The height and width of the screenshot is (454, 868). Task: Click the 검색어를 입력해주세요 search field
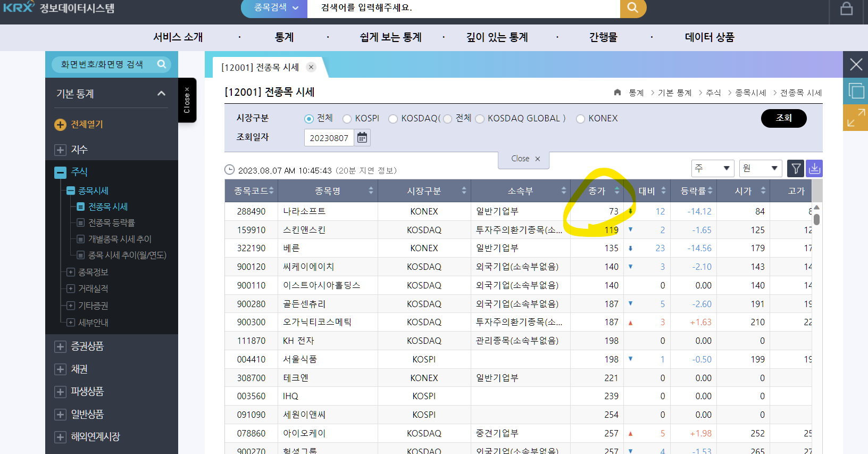[464, 7]
